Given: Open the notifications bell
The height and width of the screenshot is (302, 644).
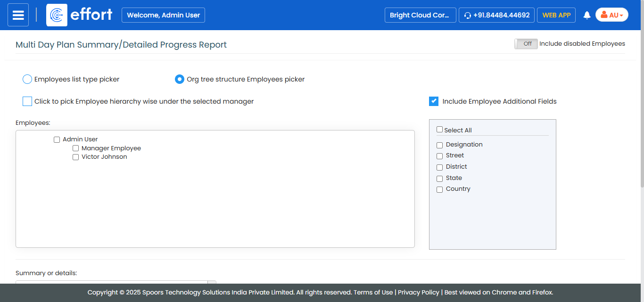Looking at the screenshot, I should (587, 15).
